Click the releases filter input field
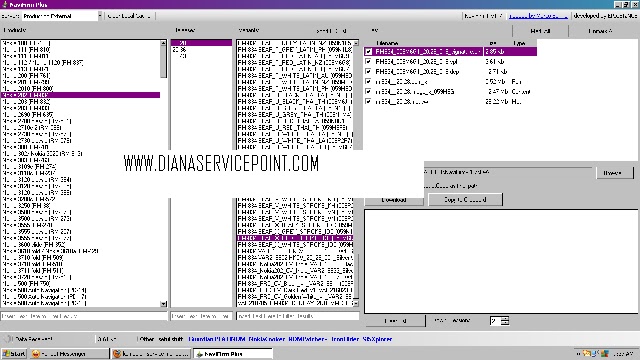 click(x=202, y=316)
